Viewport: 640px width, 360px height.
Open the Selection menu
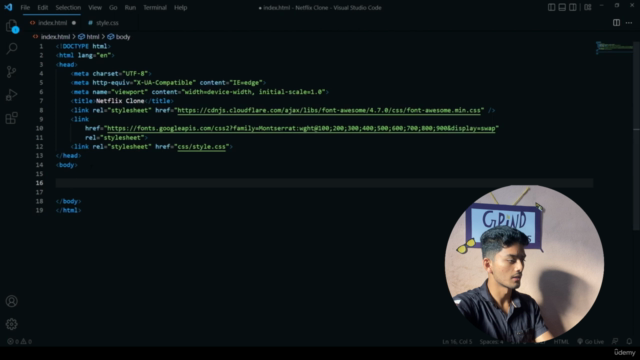[x=68, y=7]
